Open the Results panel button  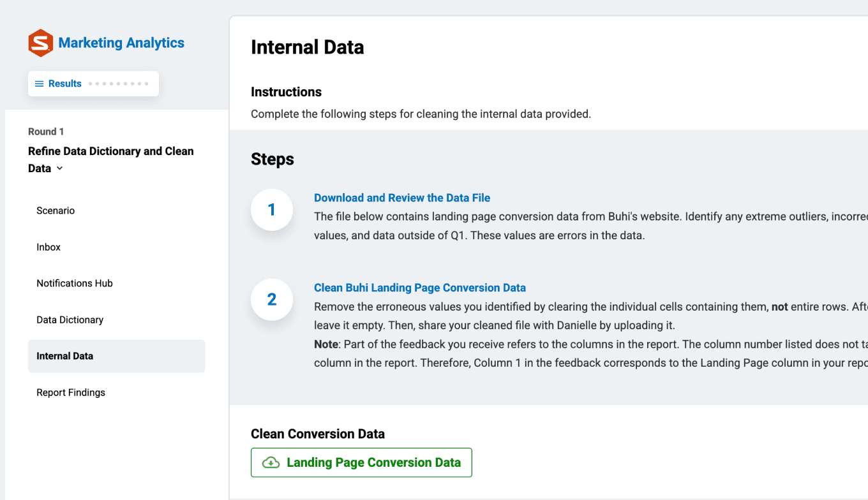click(x=64, y=84)
